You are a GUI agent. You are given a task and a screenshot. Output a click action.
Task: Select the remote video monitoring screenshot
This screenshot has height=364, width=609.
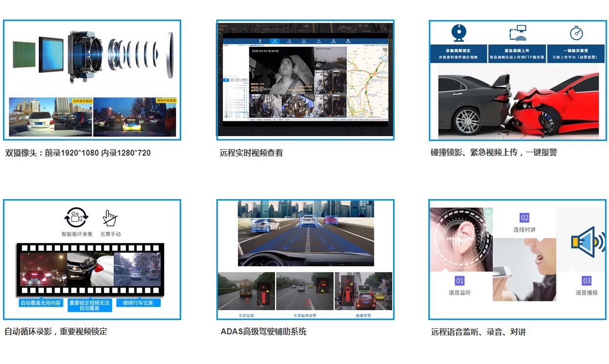305,81
